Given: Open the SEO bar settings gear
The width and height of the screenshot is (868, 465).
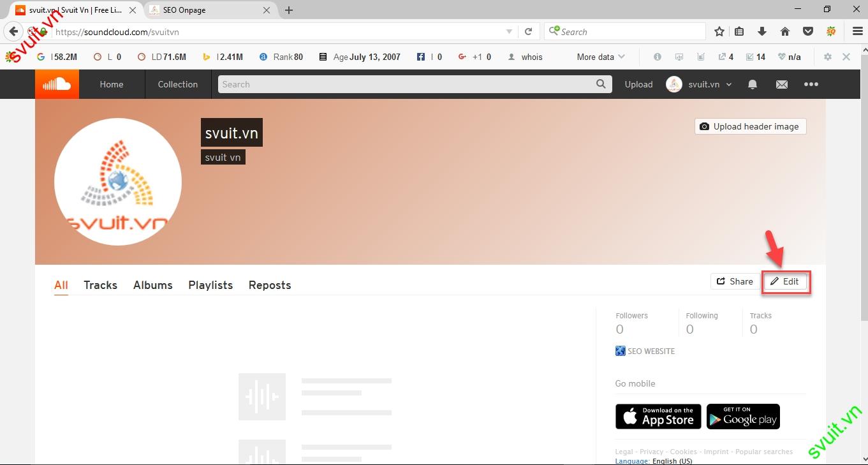Looking at the screenshot, I should (x=828, y=57).
